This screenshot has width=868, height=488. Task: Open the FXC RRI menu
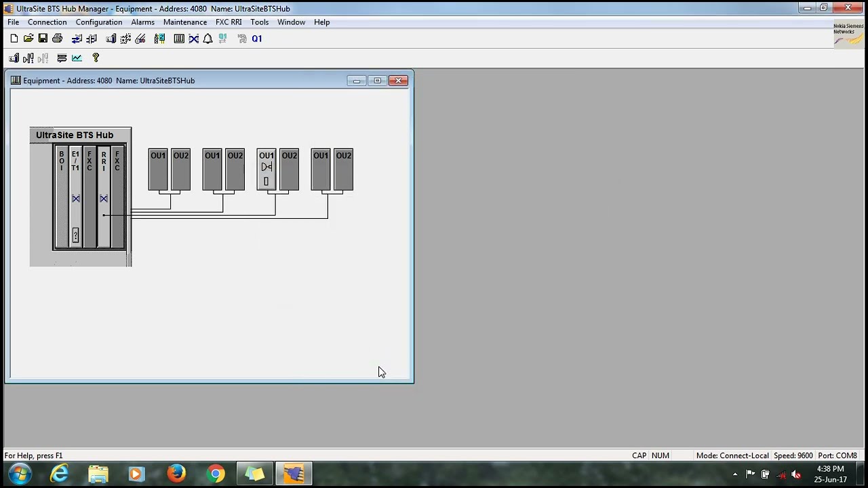coord(229,22)
